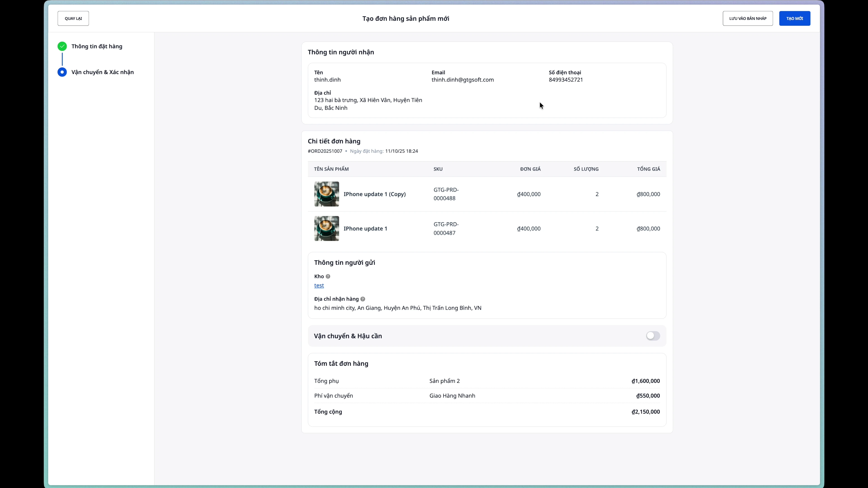The width and height of the screenshot is (868, 488).
Task: Click the order number #ORD20251007
Action: click(325, 151)
